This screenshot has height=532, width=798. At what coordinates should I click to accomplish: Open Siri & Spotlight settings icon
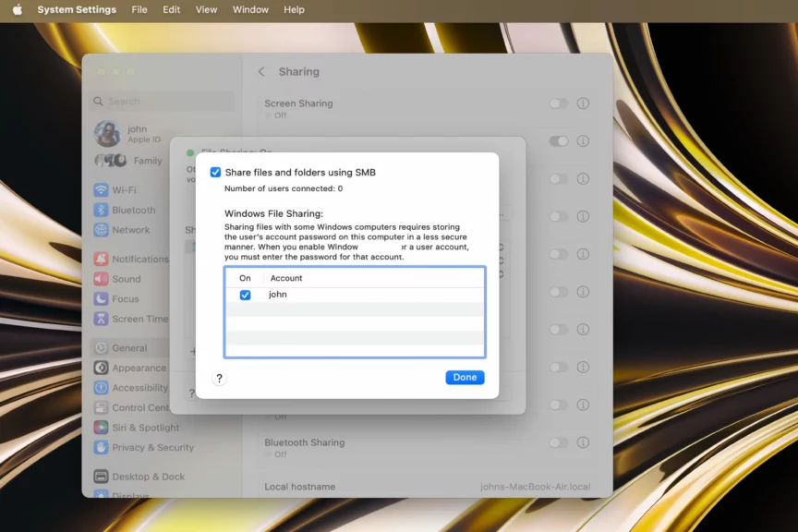point(101,428)
